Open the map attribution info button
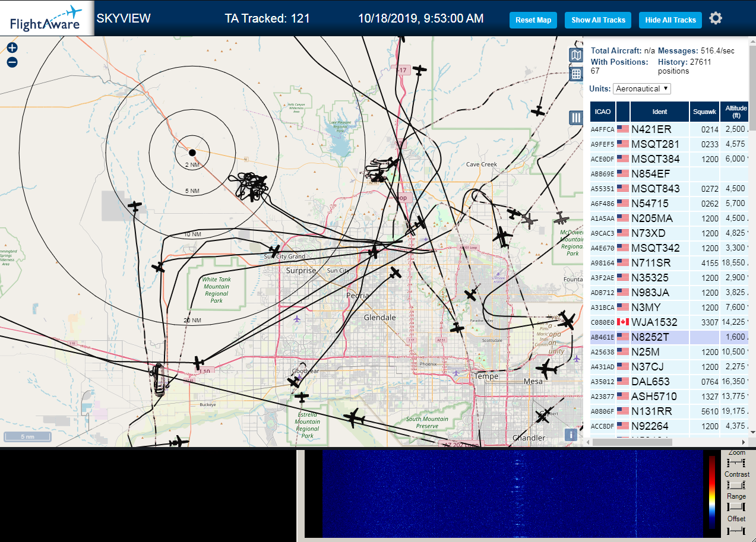Viewport: 756px width, 542px height. click(x=571, y=435)
